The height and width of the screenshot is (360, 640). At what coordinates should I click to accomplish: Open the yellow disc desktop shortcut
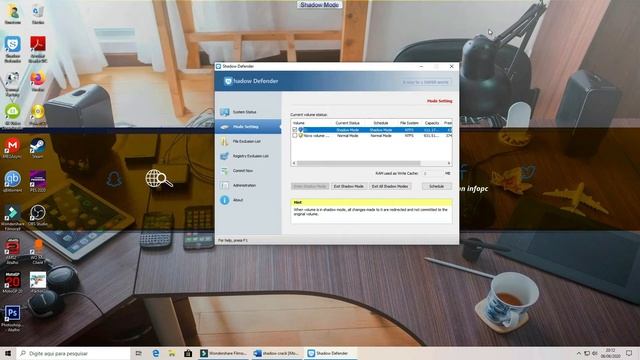tap(38, 114)
